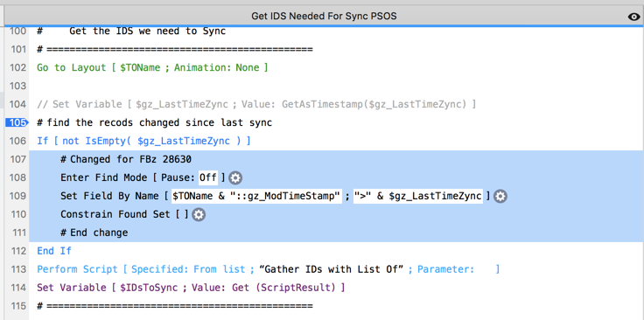Select the 'End change' comment line
644x320 pixels.
click(x=94, y=233)
